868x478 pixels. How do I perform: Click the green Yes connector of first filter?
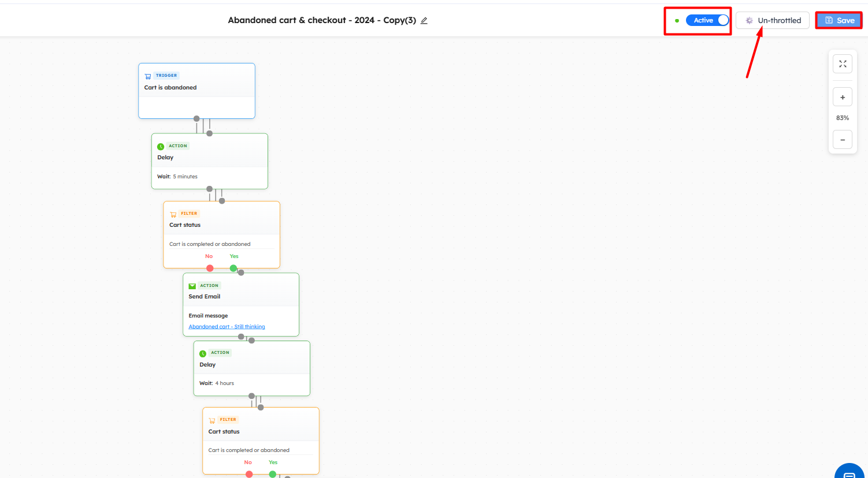coord(233,268)
